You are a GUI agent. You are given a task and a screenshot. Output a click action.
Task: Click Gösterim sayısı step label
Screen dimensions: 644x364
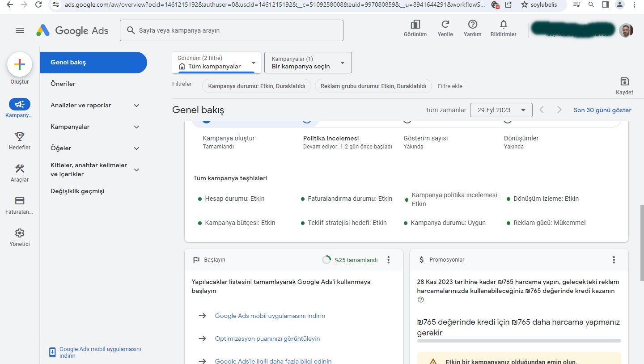point(426,138)
